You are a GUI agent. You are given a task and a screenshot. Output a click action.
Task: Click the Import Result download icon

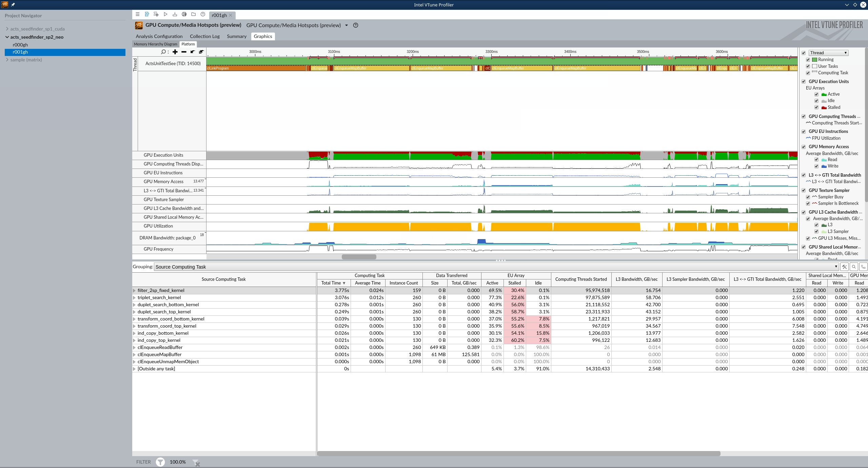(175, 14)
